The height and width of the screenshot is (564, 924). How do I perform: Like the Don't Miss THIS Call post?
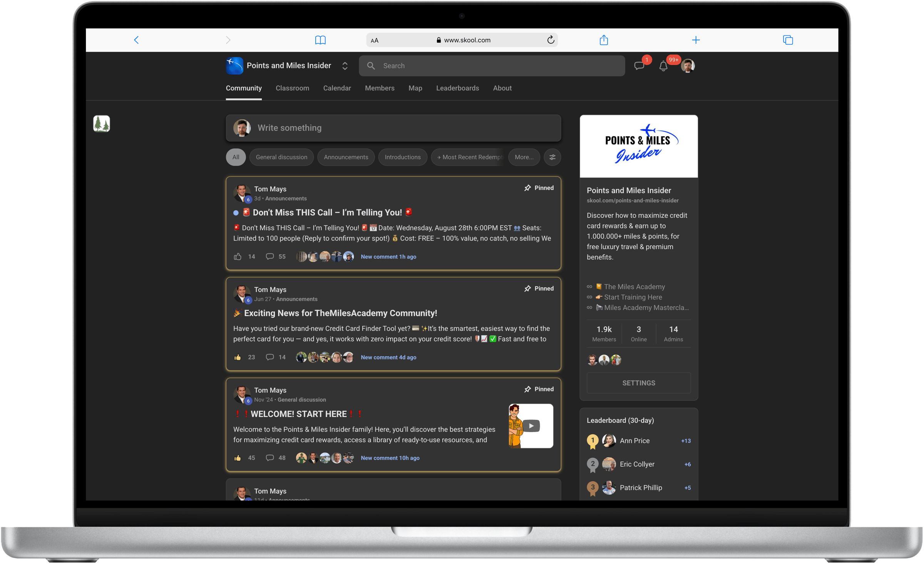pos(238,257)
